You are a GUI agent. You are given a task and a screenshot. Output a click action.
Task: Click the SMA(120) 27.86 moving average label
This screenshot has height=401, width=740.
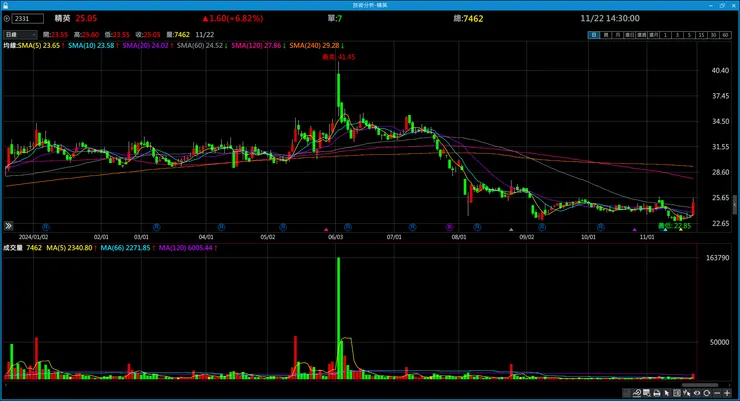[x=256, y=46]
